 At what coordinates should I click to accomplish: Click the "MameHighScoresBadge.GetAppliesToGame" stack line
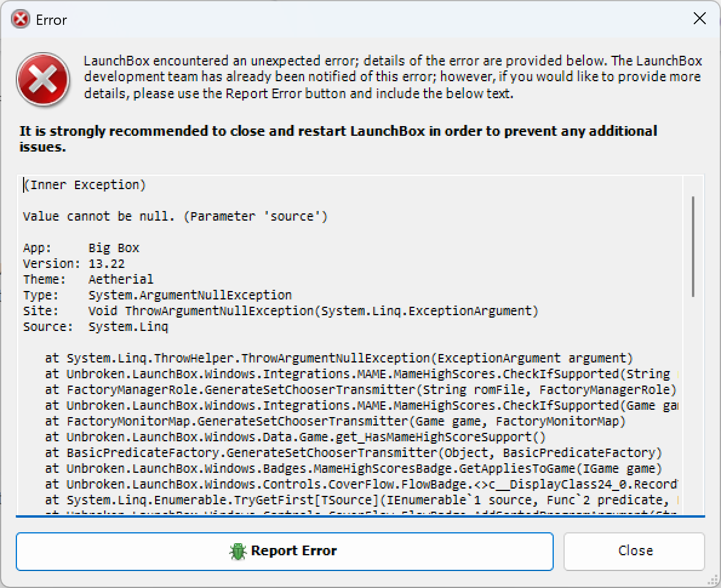[354, 469]
